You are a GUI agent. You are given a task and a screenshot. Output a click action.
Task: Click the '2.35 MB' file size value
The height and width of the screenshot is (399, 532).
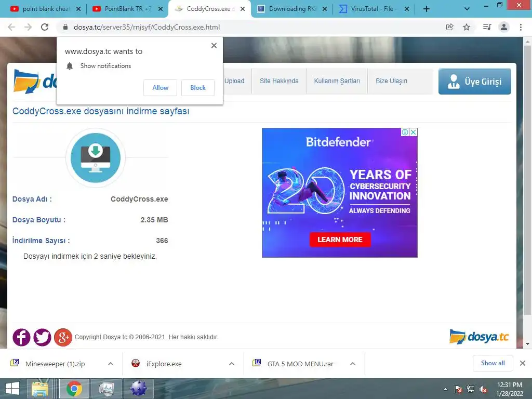point(154,220)
